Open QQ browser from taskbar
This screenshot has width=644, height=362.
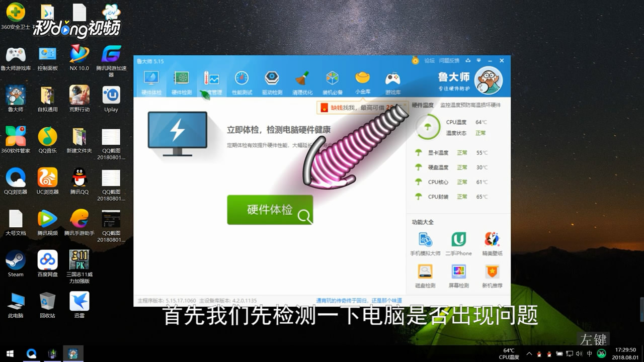click(32, 353)
